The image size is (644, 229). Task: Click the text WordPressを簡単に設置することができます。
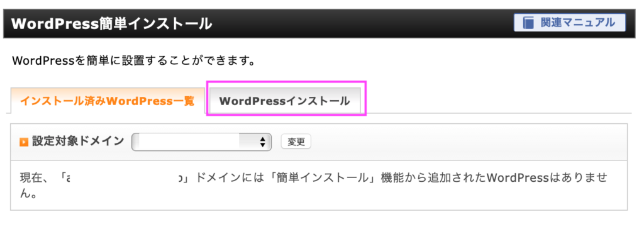pyautogui.click(x=134, y=61)
